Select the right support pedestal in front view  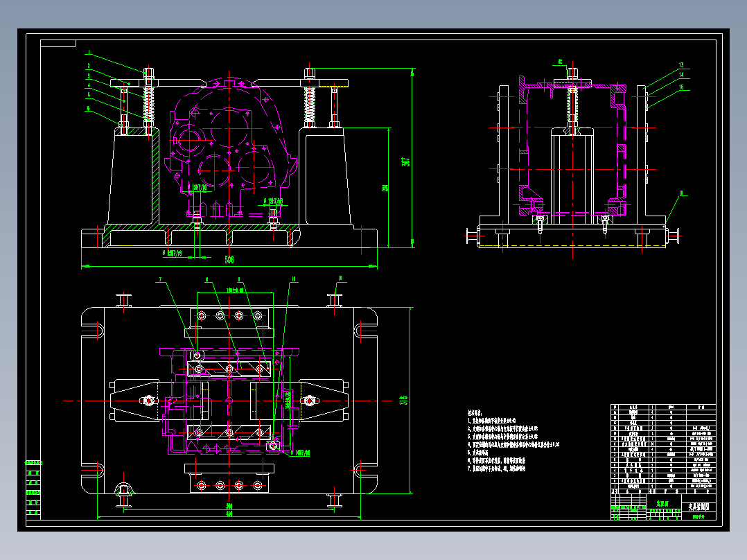(326, 177)
